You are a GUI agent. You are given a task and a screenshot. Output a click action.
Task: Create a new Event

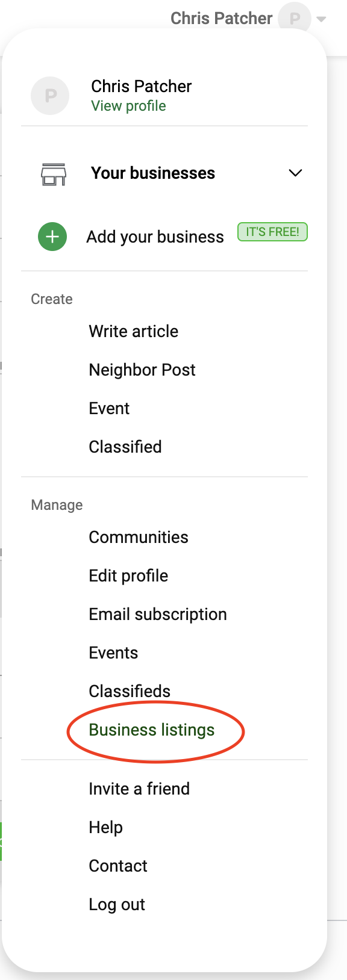[x=109, y=408]
